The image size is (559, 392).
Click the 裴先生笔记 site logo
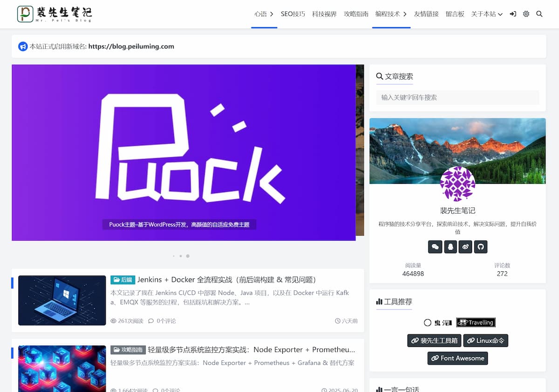55,14
